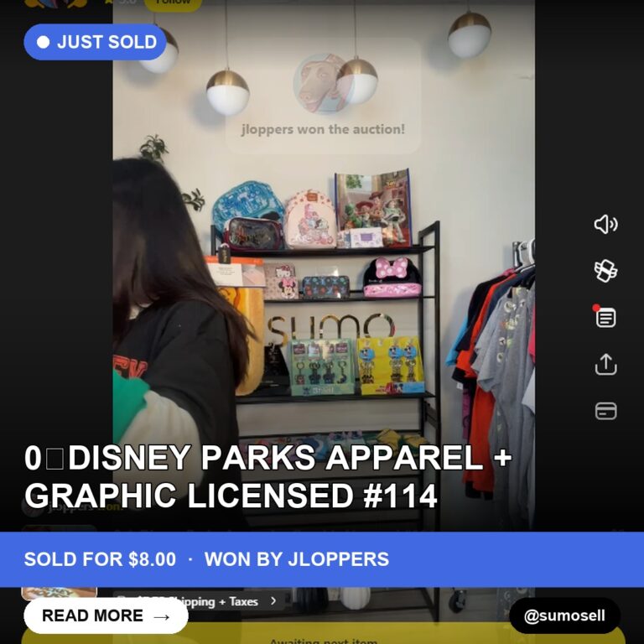Expand the Shipping + Taxes chevron

273,601
